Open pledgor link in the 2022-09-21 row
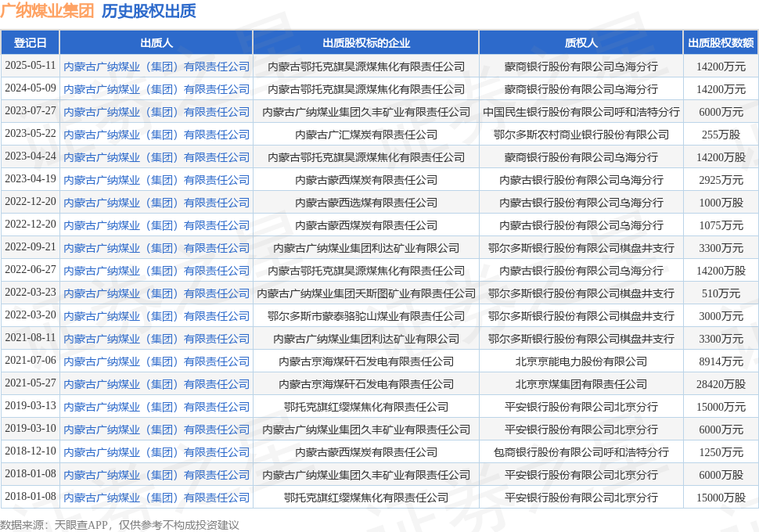Image resolution: width=759 pixels, height=532 pixels. (156, 248)
